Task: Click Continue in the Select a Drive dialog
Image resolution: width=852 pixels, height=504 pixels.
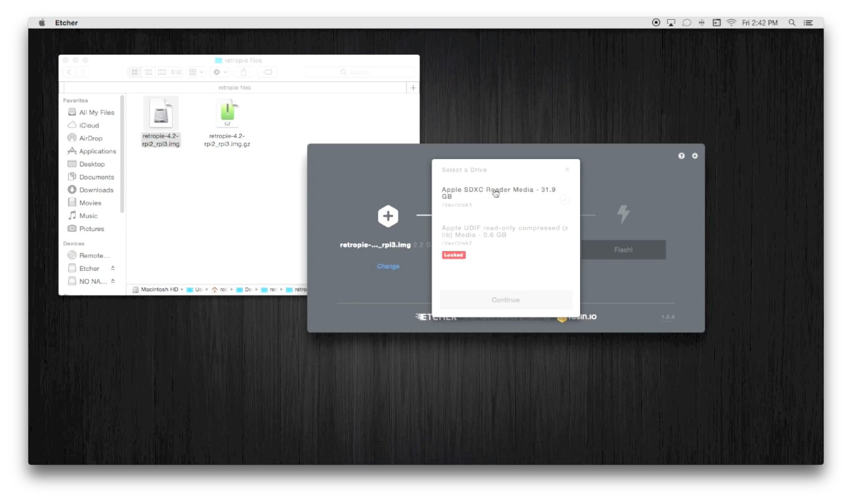Action: [x=506, y=300]
